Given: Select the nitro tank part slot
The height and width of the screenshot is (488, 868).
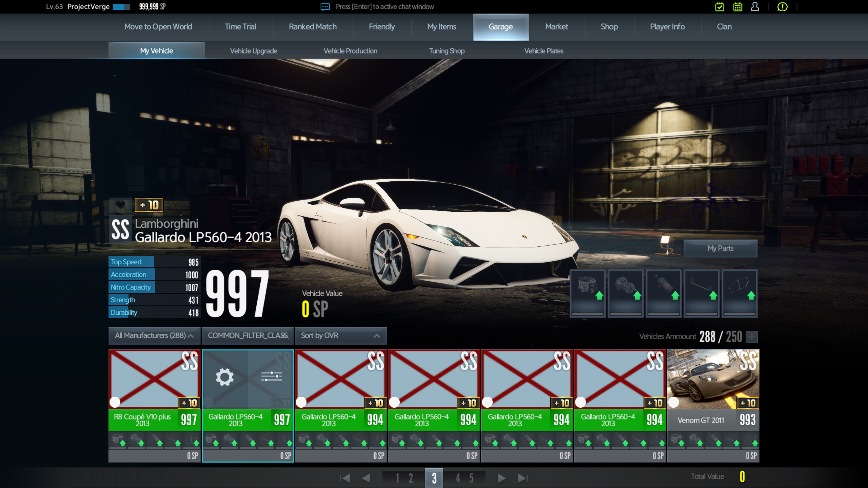Looking at the screenshot, I should [664, 293].
